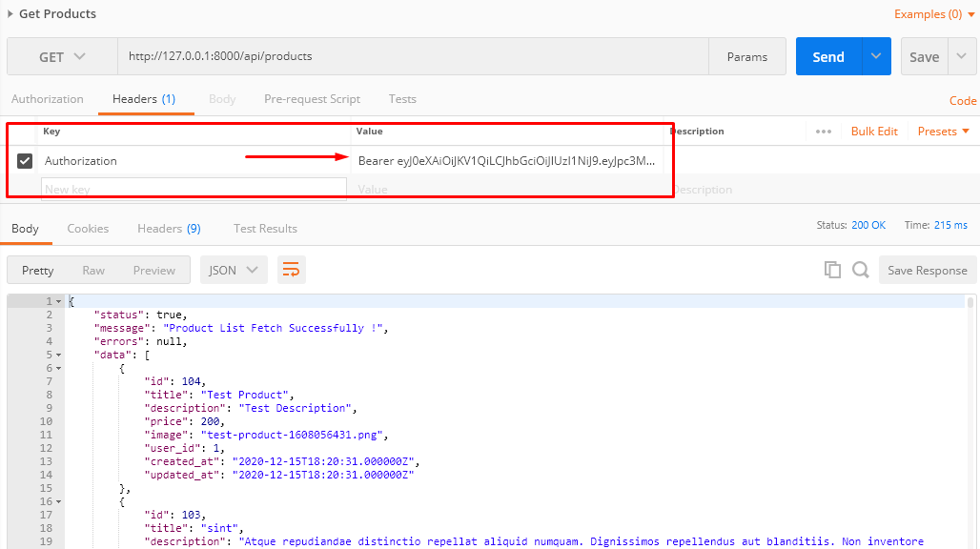Select the Preview view button
The width and height of the screenshot is (980, 549).
pos(153,270)
